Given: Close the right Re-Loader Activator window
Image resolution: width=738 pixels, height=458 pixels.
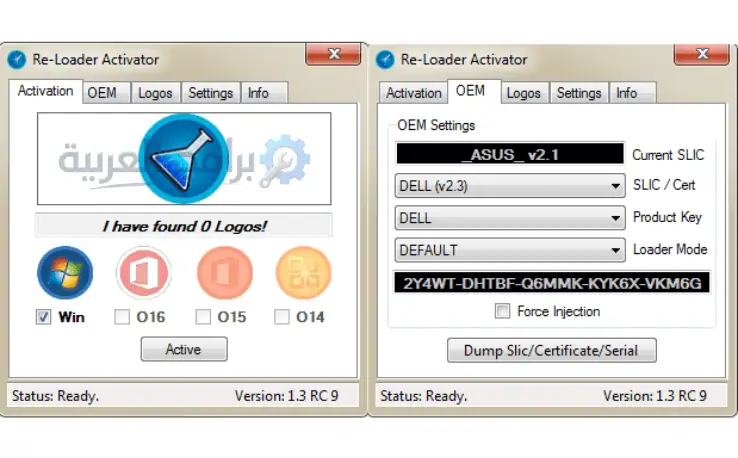Looking at the screenshot, I should (702, 54).
